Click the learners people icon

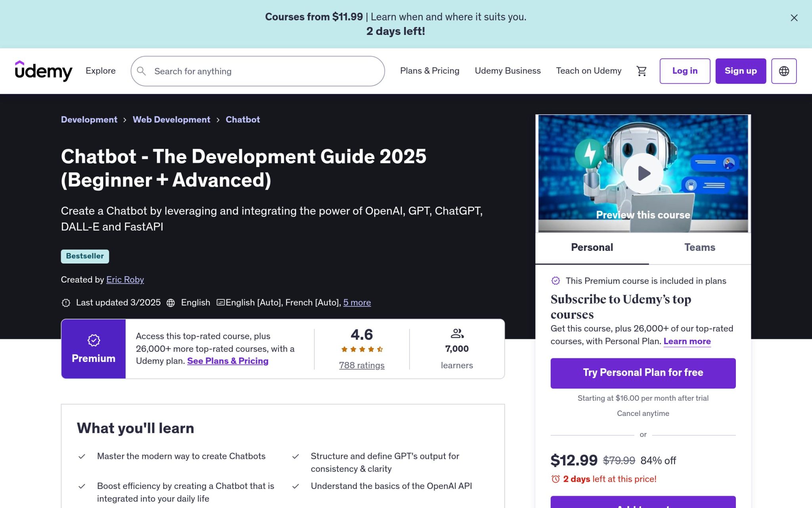[x=457, y=333]
